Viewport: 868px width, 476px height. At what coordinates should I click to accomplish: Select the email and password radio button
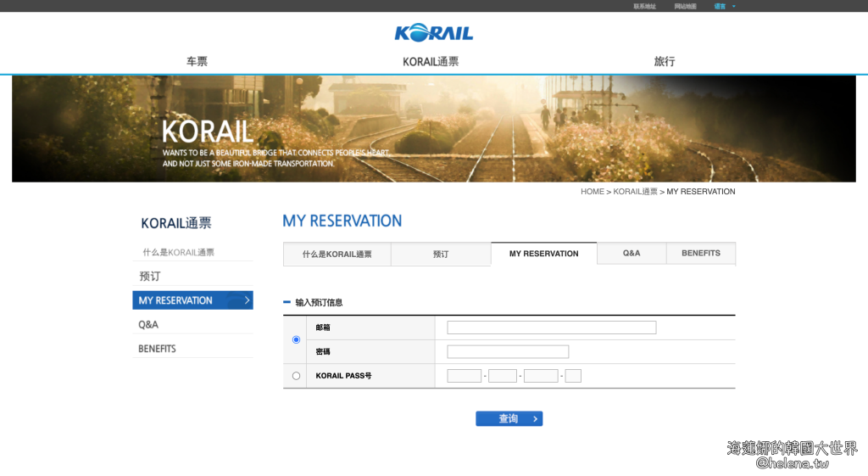(296, 339)
